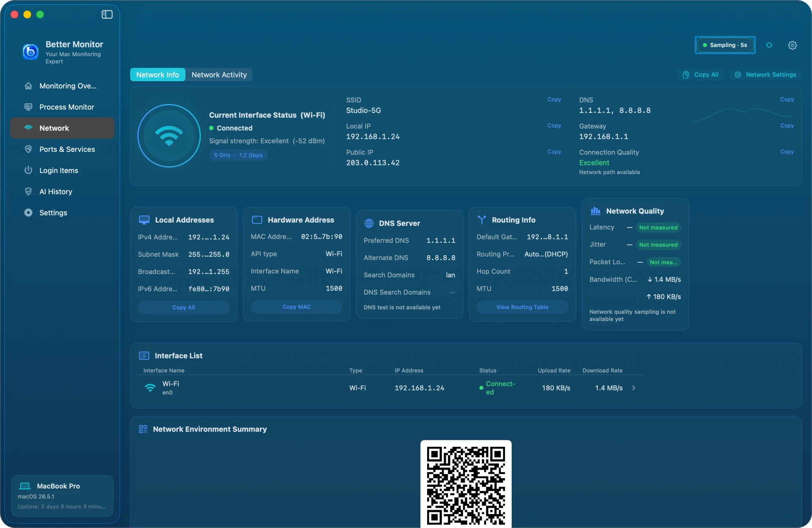812x528 pixels.
Task: Copy the SSID value
Action: (x=554, y=99)
